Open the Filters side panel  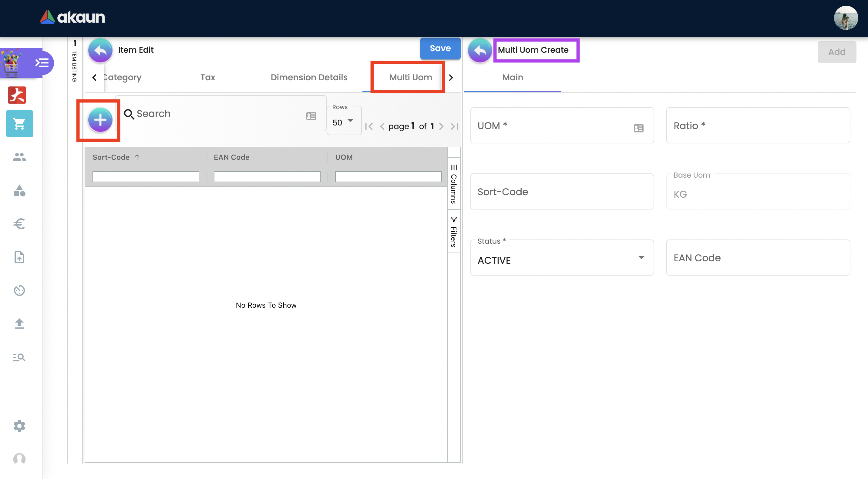click(x=453, y=232)
